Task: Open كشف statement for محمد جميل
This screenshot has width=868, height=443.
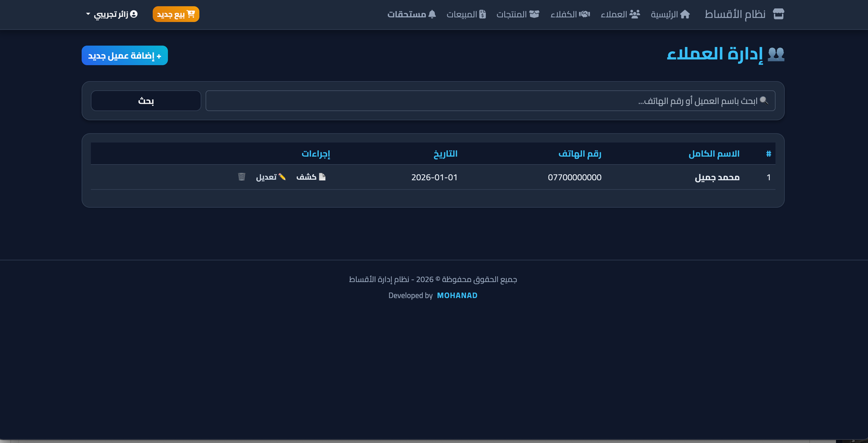Action: click(x=311, y=177)
